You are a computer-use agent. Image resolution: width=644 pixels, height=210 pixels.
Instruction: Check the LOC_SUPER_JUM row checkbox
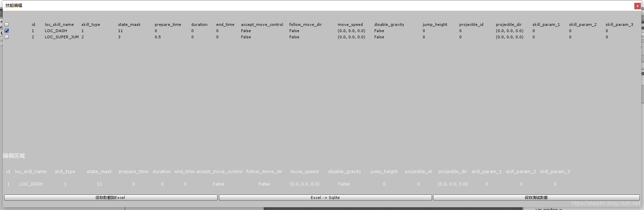pyautogui.click(x=7, y=37)
